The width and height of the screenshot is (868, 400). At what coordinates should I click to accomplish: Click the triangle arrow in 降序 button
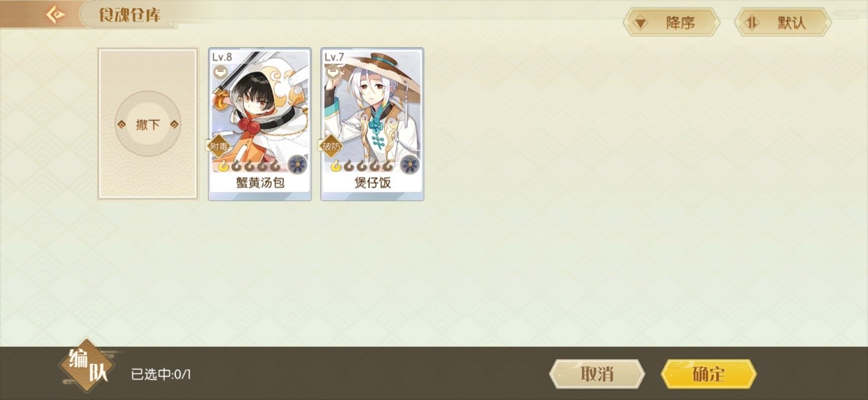pos(641,23)
